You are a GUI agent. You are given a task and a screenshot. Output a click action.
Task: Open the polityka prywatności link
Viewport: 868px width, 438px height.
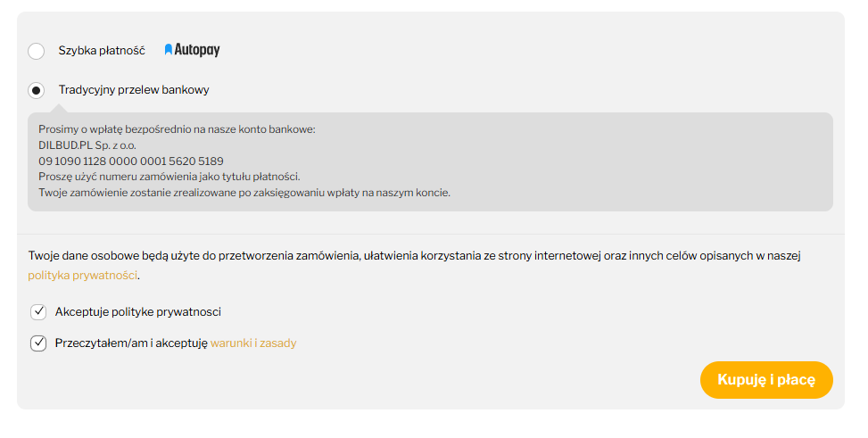tap(83, 276)
